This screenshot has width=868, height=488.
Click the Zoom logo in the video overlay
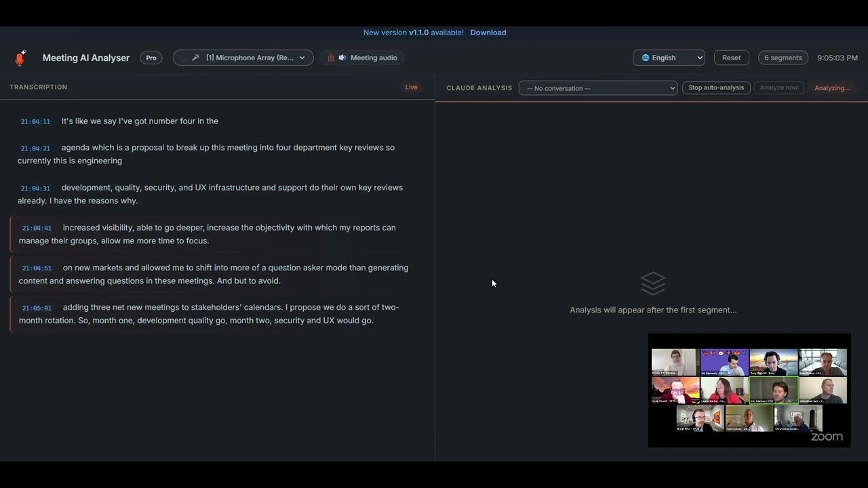[827, 437]
